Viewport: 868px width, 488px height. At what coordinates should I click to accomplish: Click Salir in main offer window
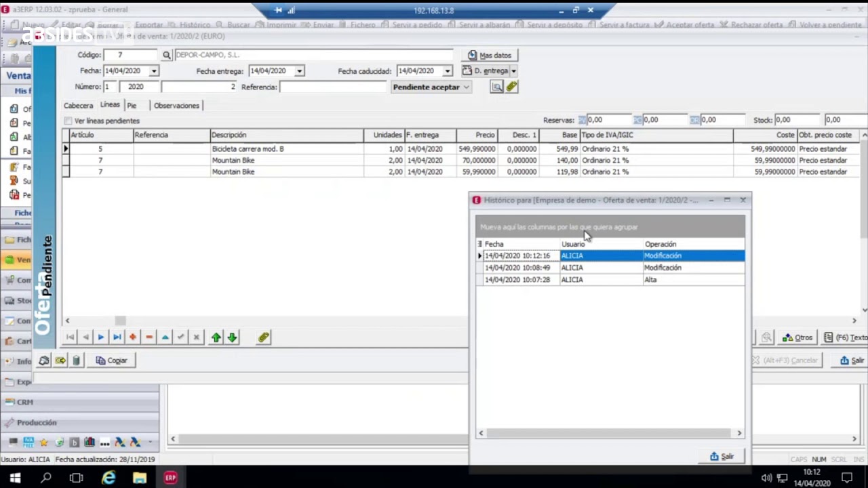coord(852,361)
